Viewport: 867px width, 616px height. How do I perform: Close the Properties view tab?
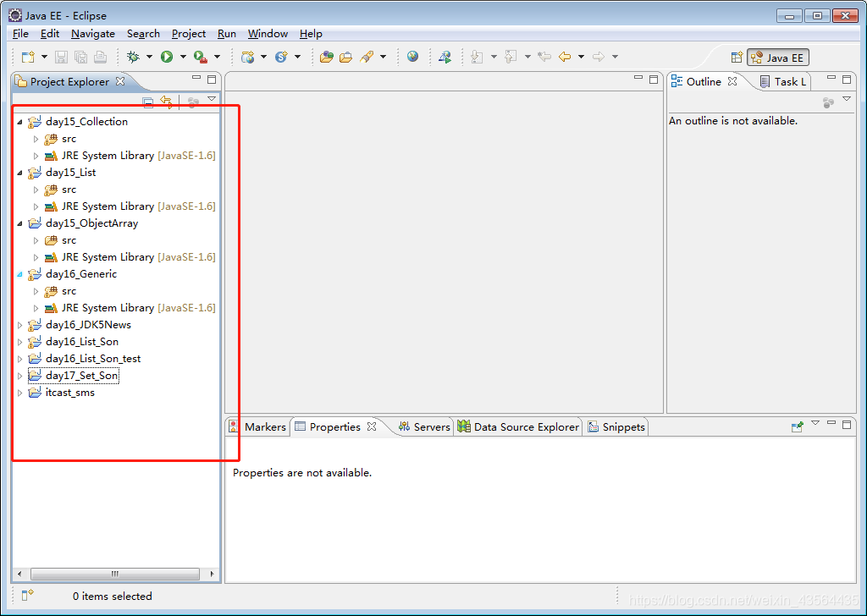point(372,426)
